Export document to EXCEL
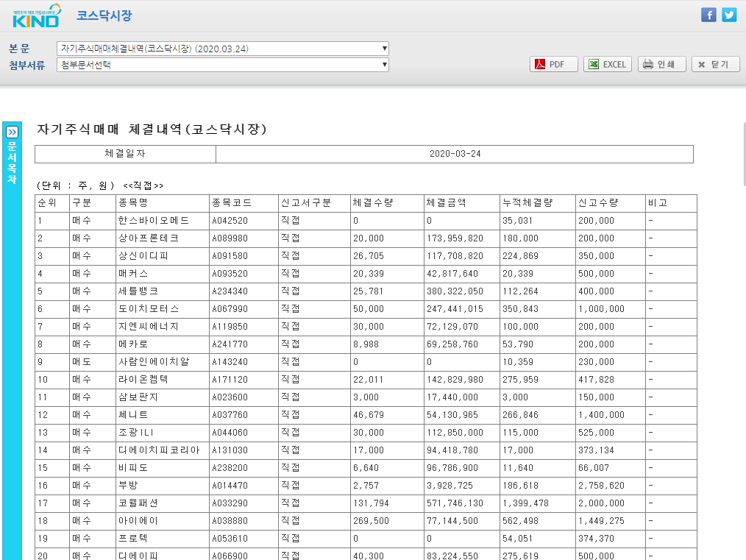This screenshot has width=746, height=560. coord(608,64)
